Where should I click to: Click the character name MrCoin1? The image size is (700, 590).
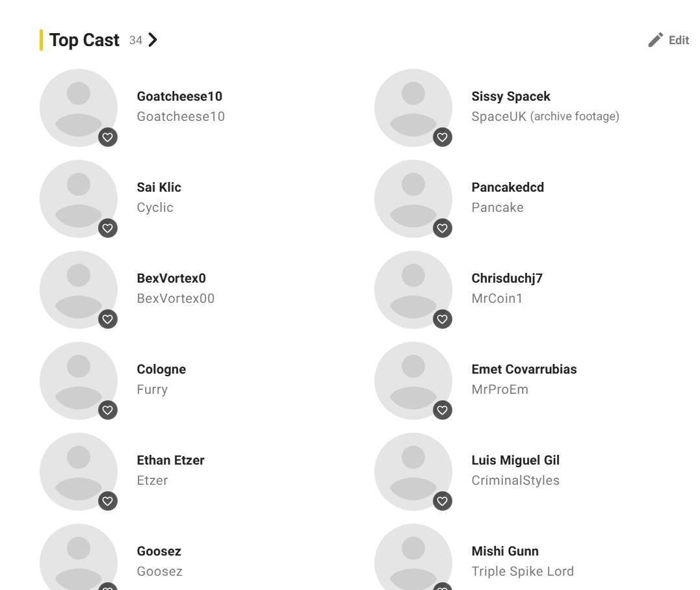tap(497, 298)
